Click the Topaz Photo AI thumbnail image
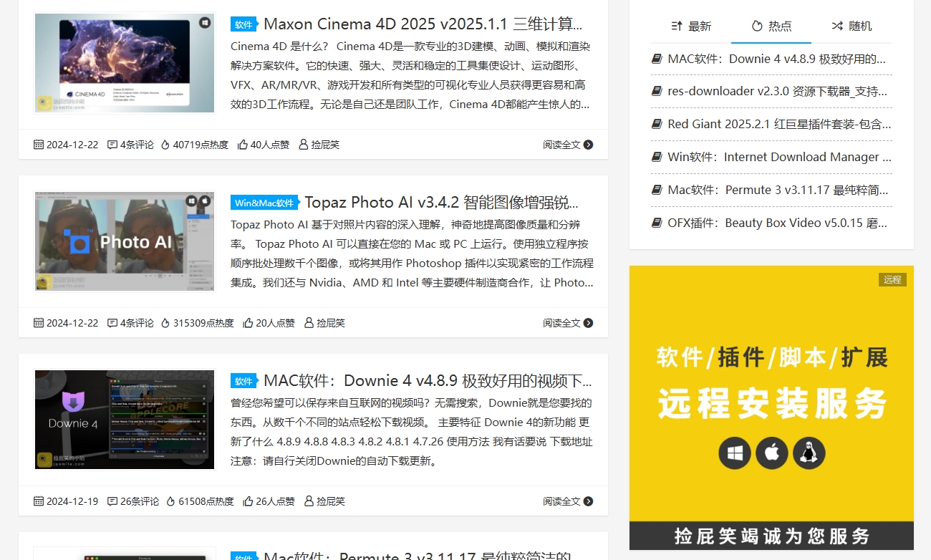Viewport: 931px width, 560px height. tap(125, 241)
